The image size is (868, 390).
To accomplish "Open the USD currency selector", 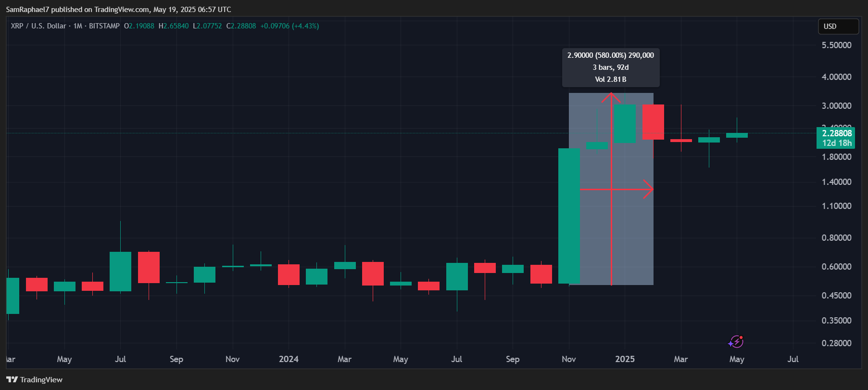I will pos(838,26).
